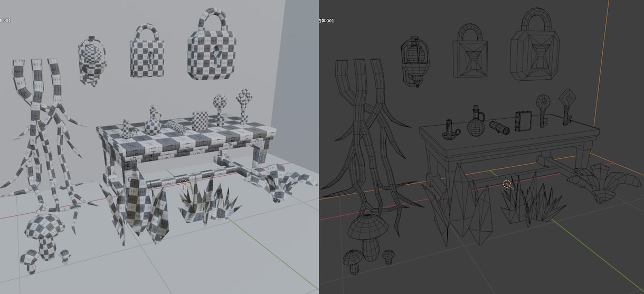Select the checkered hanging lantern model

[93, 61]
